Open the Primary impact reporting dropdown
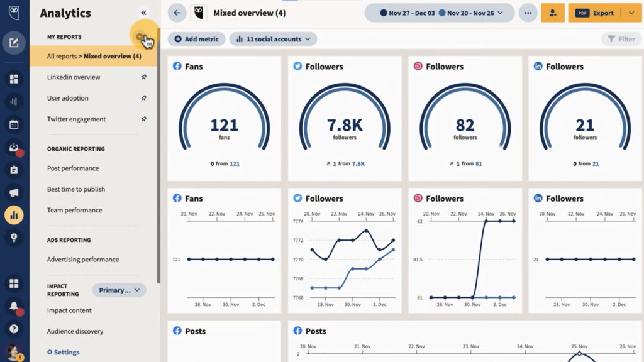Image resolution: width=644 pixels, height=362 pixels. click(119, 290)
